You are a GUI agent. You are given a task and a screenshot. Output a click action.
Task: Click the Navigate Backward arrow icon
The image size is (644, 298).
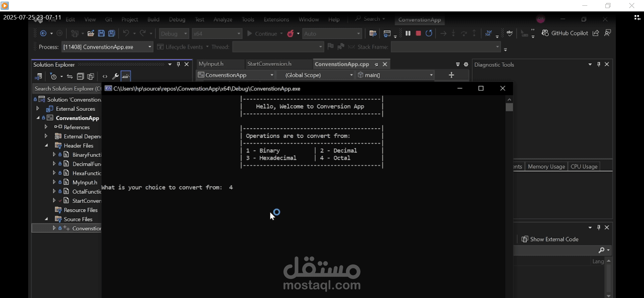point(43,33)
